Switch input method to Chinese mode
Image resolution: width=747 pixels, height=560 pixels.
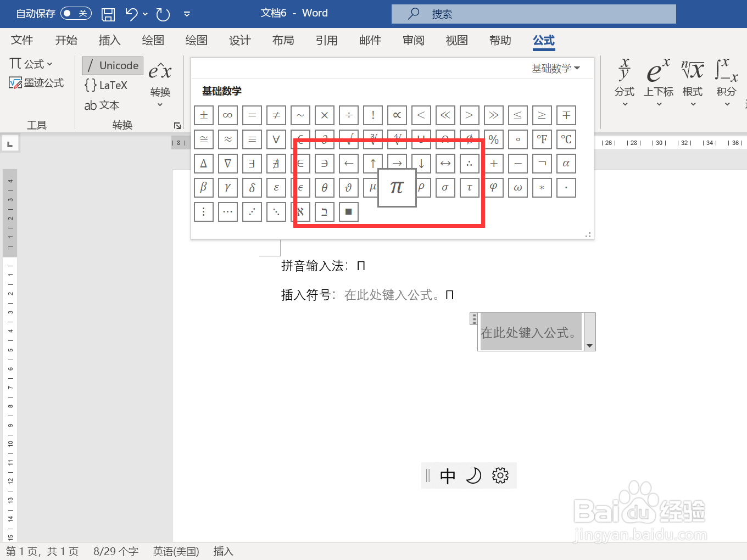coord(448,475)
